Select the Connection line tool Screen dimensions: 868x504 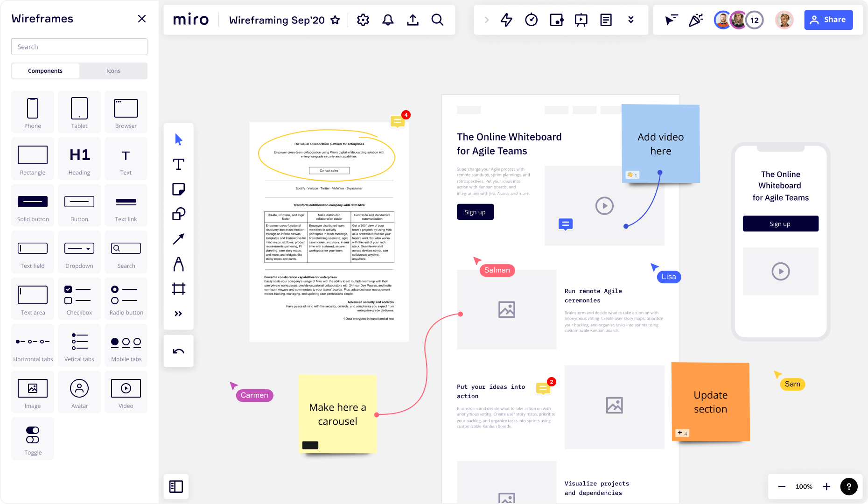[178, 239]
